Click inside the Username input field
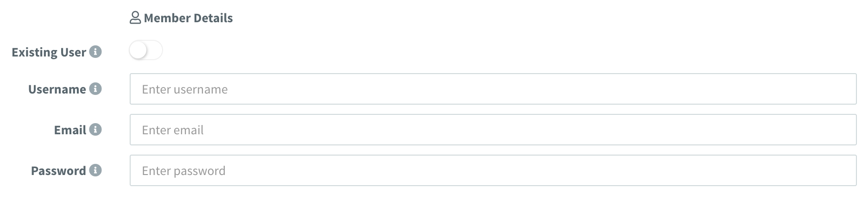 point(493,89)
